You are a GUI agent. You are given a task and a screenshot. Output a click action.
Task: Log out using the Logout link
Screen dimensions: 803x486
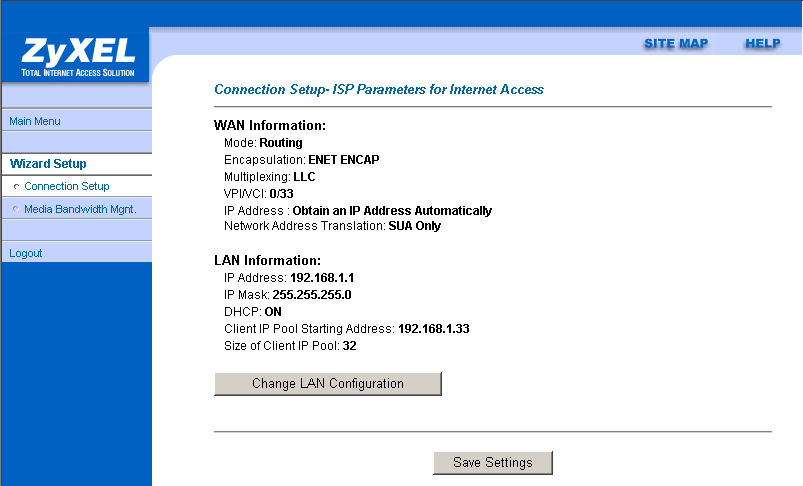pos(26,254)
